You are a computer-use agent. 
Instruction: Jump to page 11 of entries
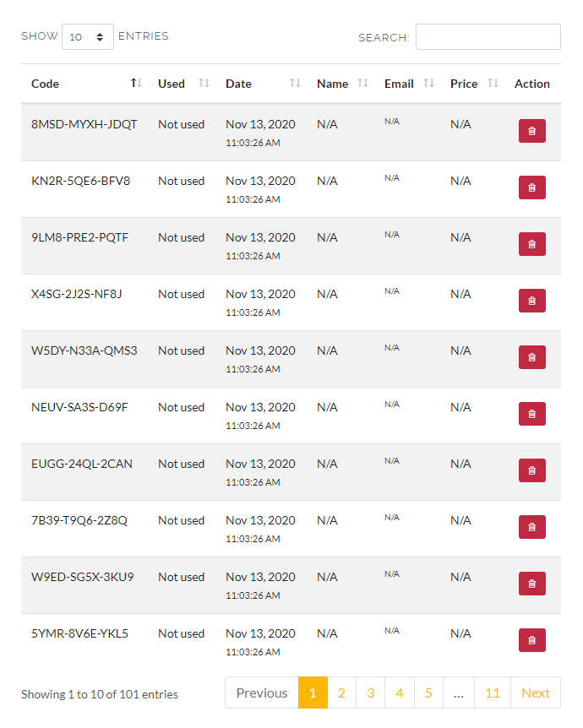coord(493,693)
